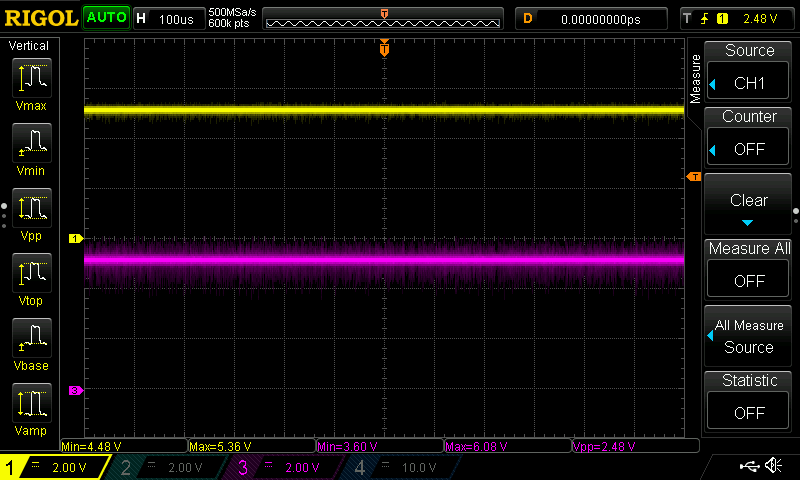Expand the Clear measurement submenu
800x480 pixels.
click(749, 207)
